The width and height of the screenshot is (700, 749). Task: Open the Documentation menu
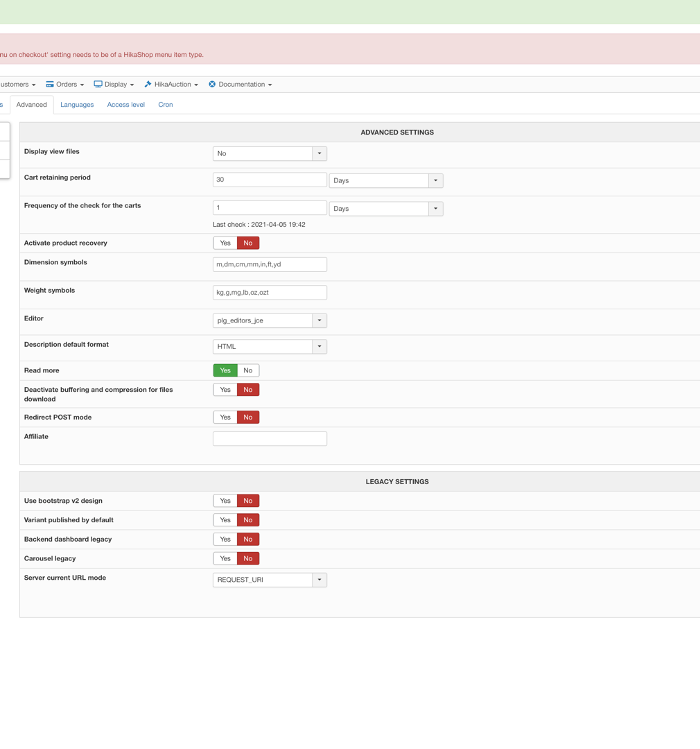pos(240,84)
